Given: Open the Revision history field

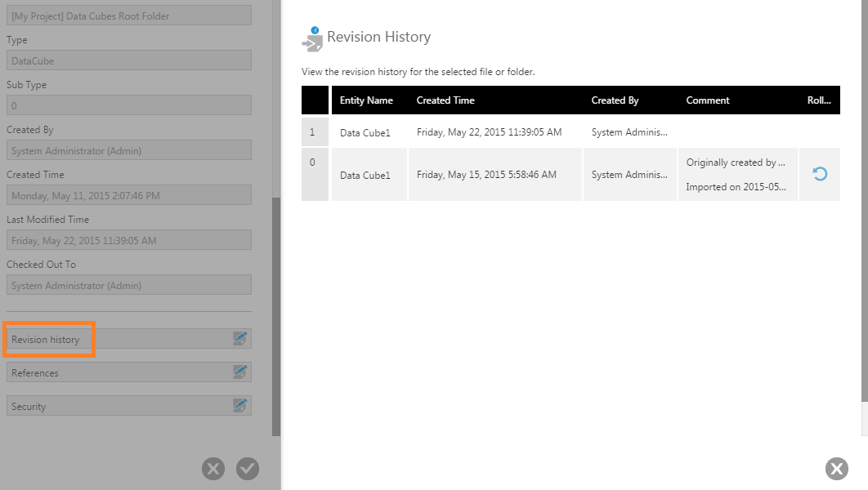Looking at the screenshot, I should pyautogui.click(x=129, y=339).
